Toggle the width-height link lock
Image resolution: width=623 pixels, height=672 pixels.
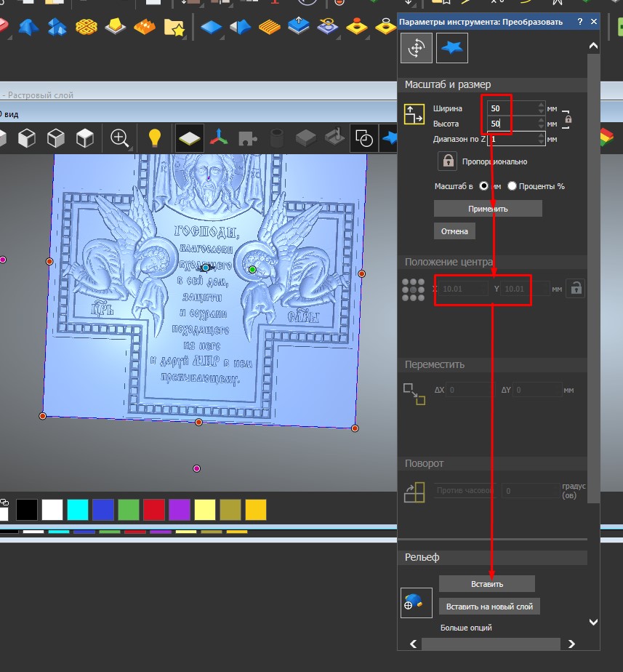pyautogui.click(x=567, y=119)
